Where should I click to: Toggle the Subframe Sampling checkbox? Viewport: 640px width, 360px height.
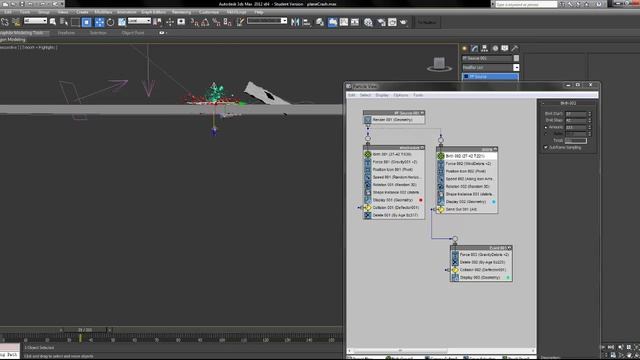click(x=546, y=147)
